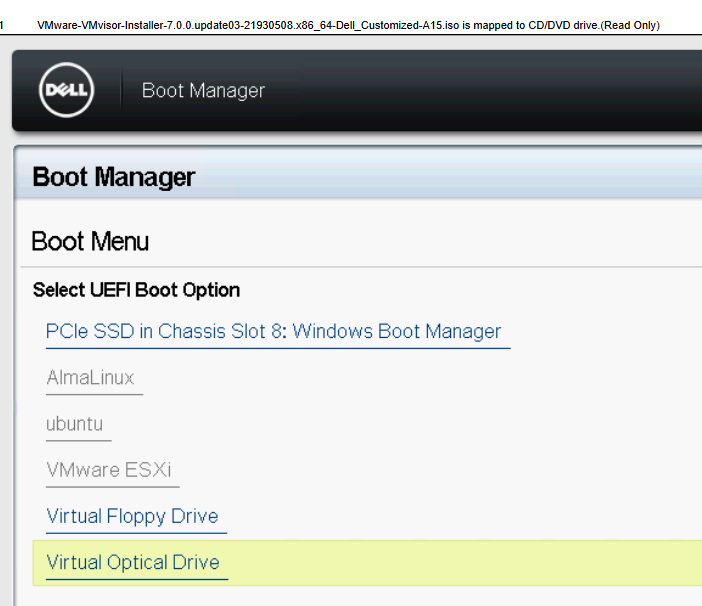Click the number 1 at top-left corner
This screenshot has height=606, width=702.
[2, 26]
